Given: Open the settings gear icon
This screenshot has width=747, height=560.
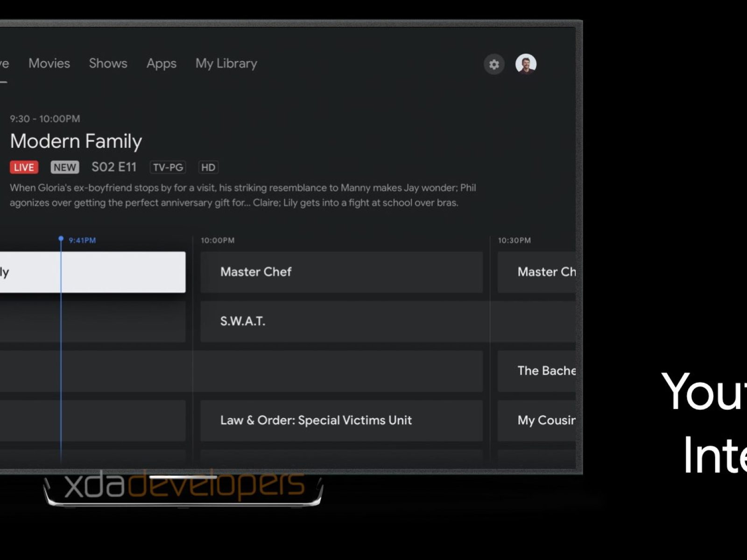Looking at the screenshot, I should [493, 64].
